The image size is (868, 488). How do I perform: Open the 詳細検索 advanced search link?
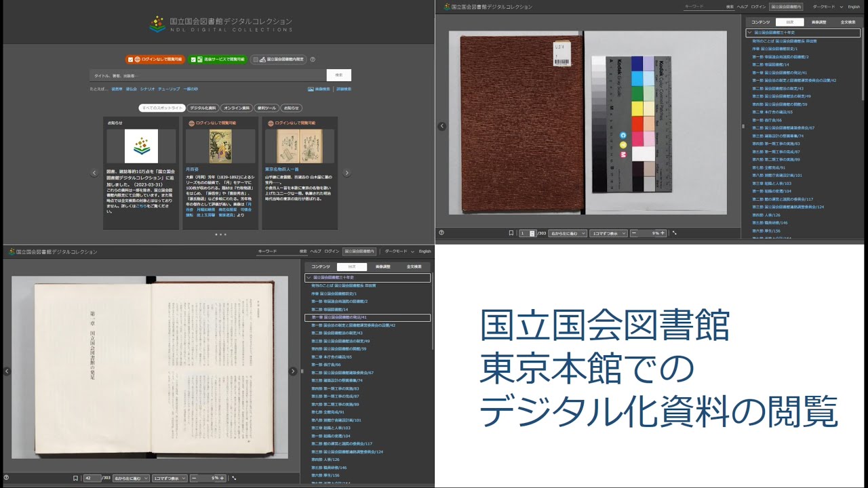pos(344,89)
